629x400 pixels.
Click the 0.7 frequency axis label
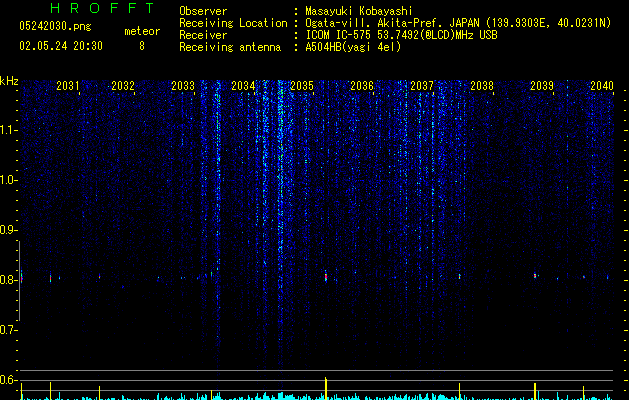(8, 330)
